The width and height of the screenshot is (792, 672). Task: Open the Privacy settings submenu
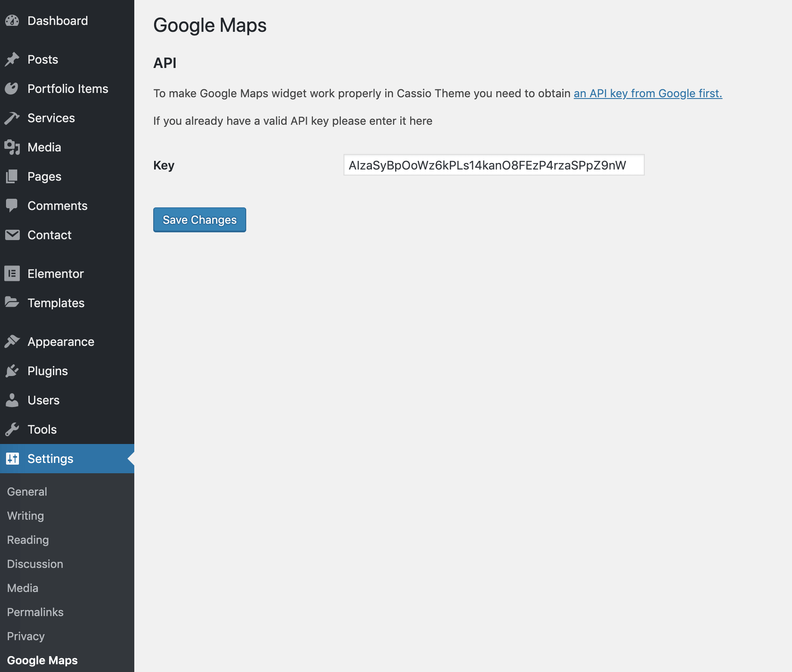point(26,636)
